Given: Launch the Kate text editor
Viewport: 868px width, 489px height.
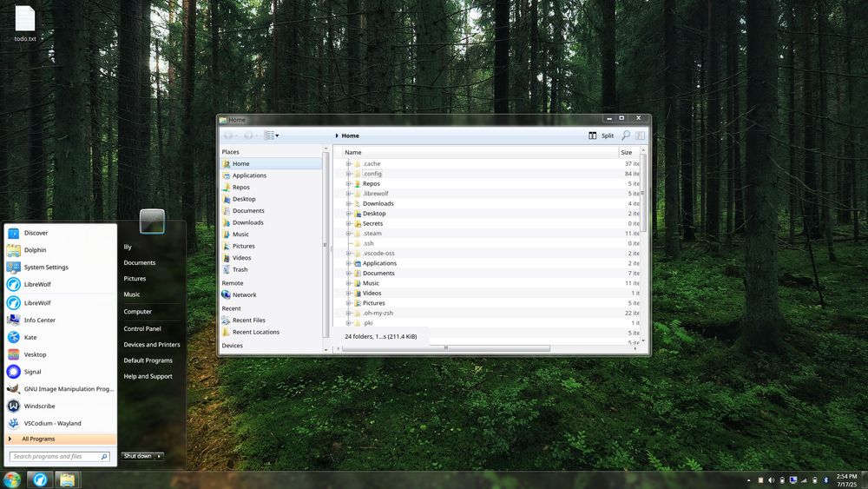Looking at the screenshot, I should tap(60, 337).
